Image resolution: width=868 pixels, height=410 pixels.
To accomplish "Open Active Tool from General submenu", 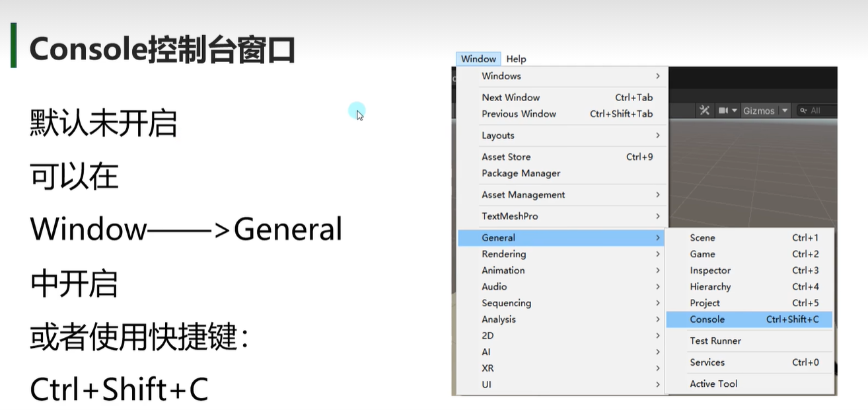I will 750,384.
